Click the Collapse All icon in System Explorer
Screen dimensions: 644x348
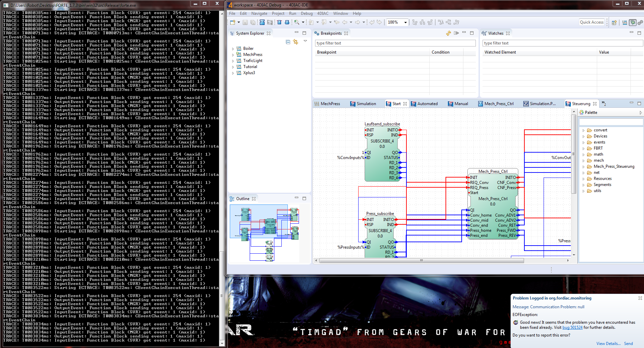(288, 42)
